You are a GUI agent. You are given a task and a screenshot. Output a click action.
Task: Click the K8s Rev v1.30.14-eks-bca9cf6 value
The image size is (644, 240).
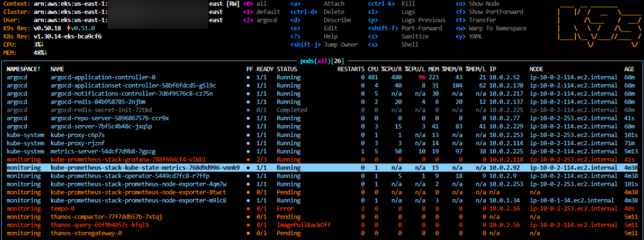(68, 36)
